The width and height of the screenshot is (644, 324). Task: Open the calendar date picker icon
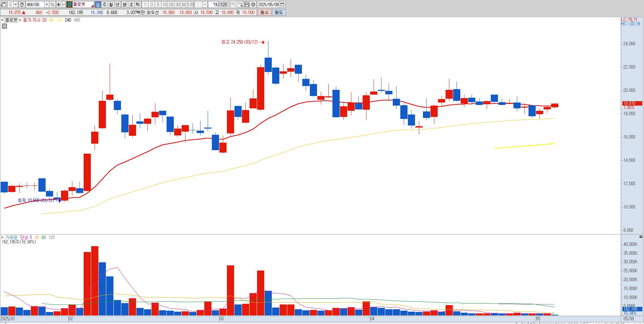click(x=282, y=4)
